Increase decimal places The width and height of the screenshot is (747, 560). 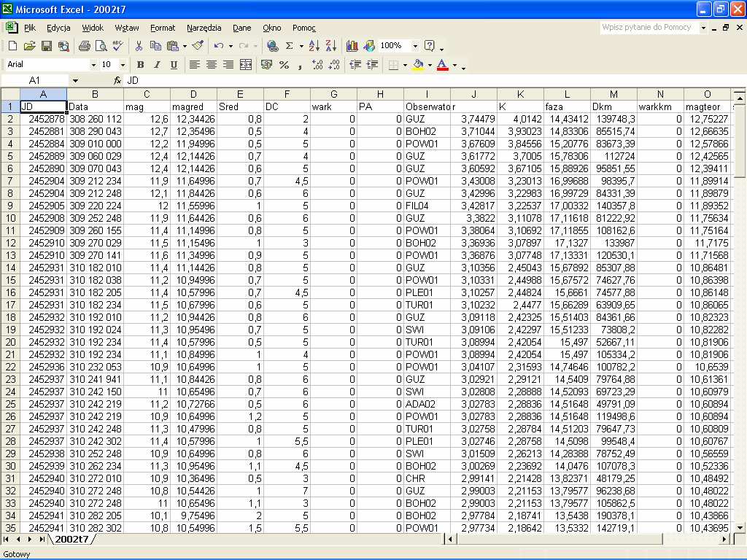tap(317, 65)
